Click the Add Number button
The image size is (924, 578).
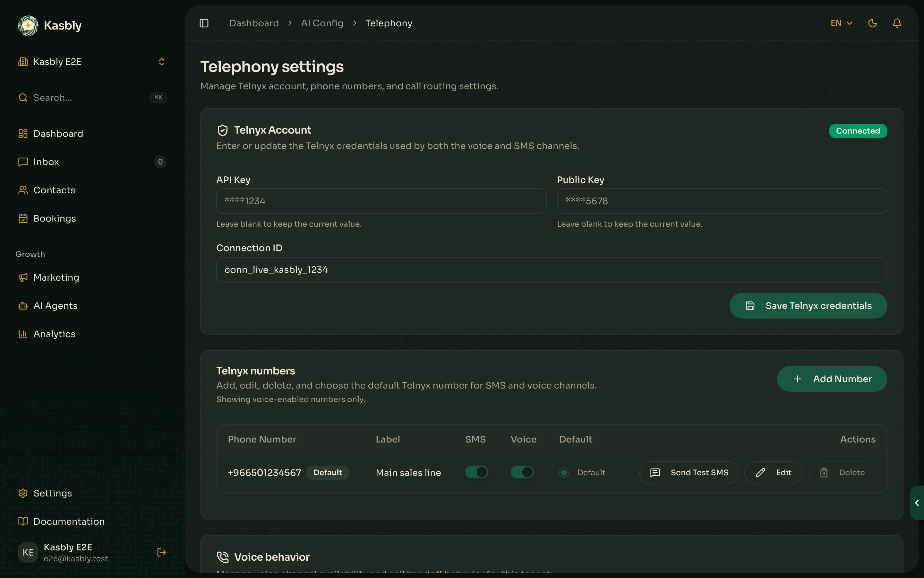pos(832,379)
